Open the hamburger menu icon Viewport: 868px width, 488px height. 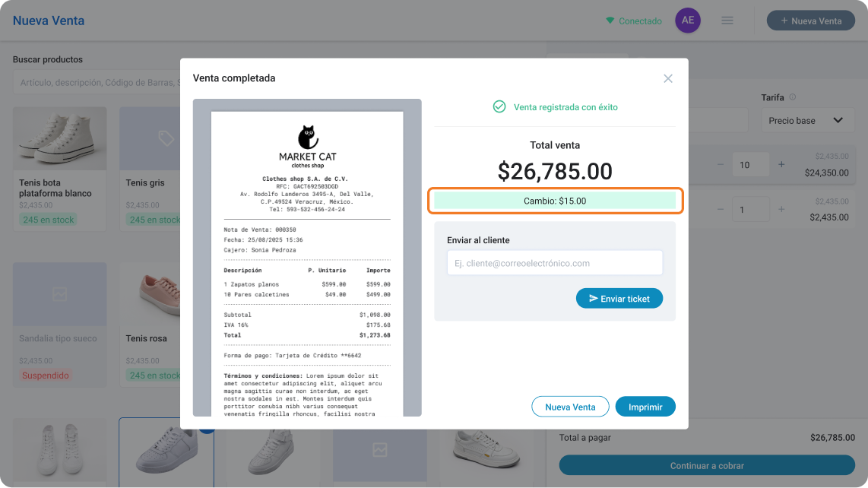tap(727, 21)
